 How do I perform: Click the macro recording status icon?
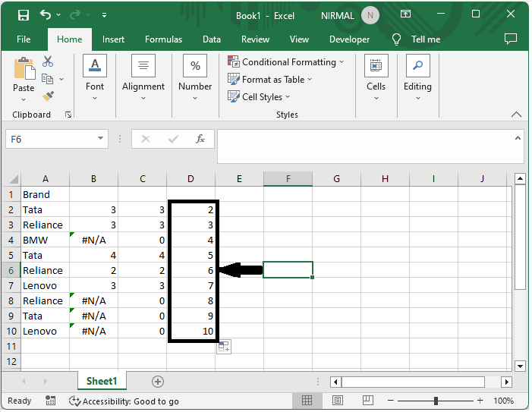point(51,401)
